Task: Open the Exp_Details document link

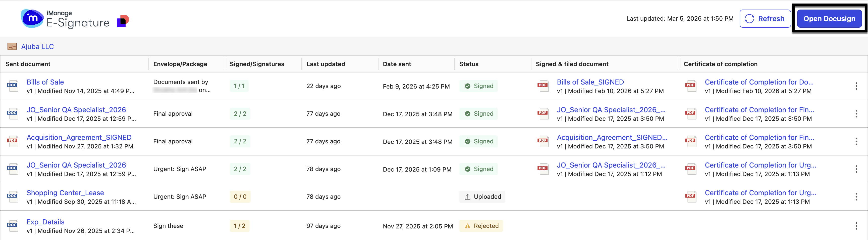Action: (45, 222)
